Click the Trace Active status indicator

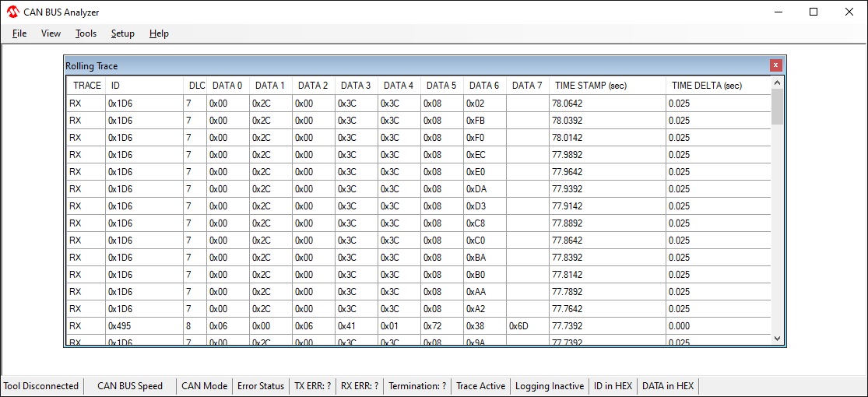pyautogui.click(x=480, y=386)
